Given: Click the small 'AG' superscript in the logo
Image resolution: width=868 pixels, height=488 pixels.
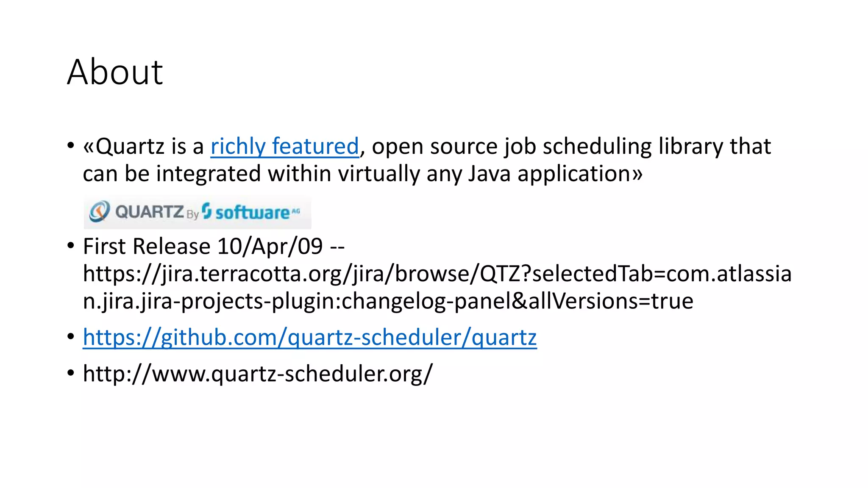Looking at the screenshot, I should (x=296, y=211).
